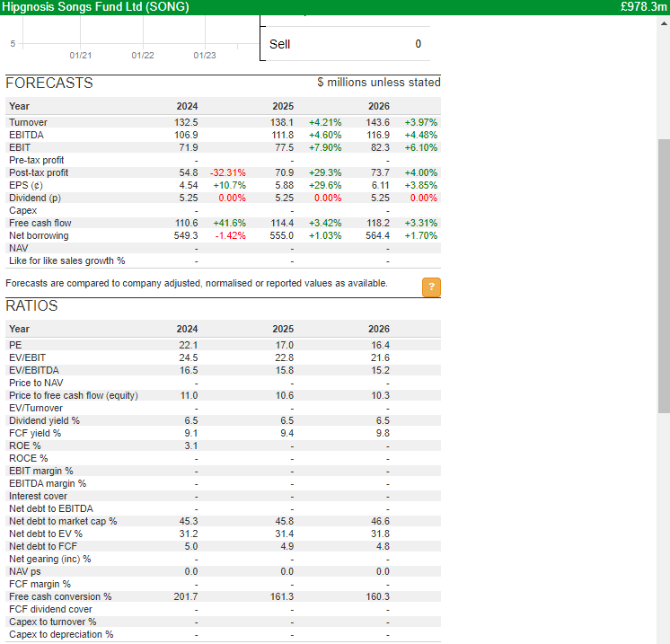Click the '$ millions unless stated' note

coord(379,82)
